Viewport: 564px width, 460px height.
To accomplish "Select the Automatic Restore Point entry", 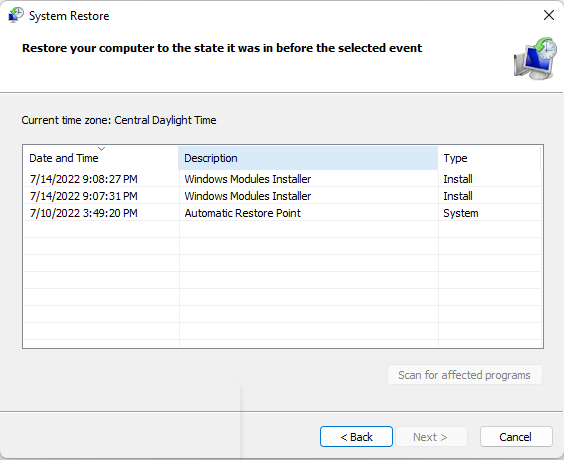I will click(x=242, y=213).
